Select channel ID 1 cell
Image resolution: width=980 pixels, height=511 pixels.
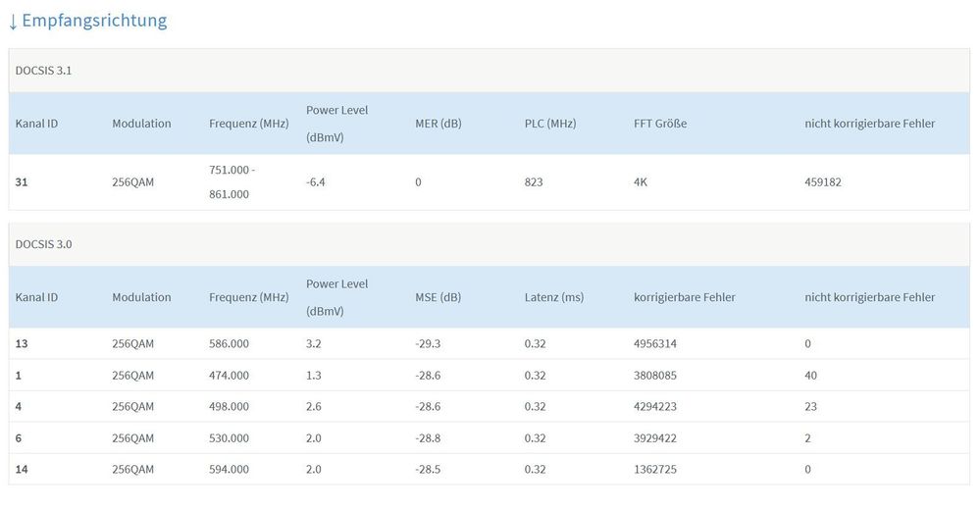click(x=18, y=376)
